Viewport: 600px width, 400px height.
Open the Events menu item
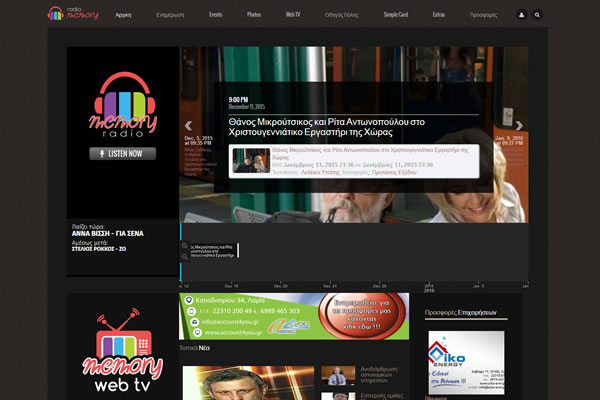(x=215, y=15)
